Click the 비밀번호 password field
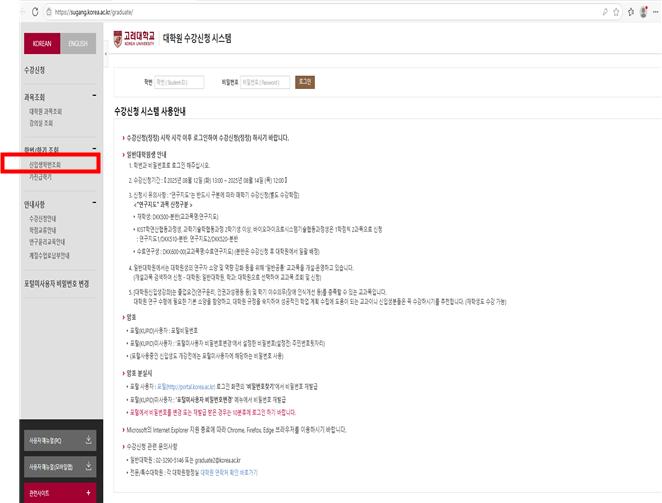662x503 pixels. click(265, 82)
